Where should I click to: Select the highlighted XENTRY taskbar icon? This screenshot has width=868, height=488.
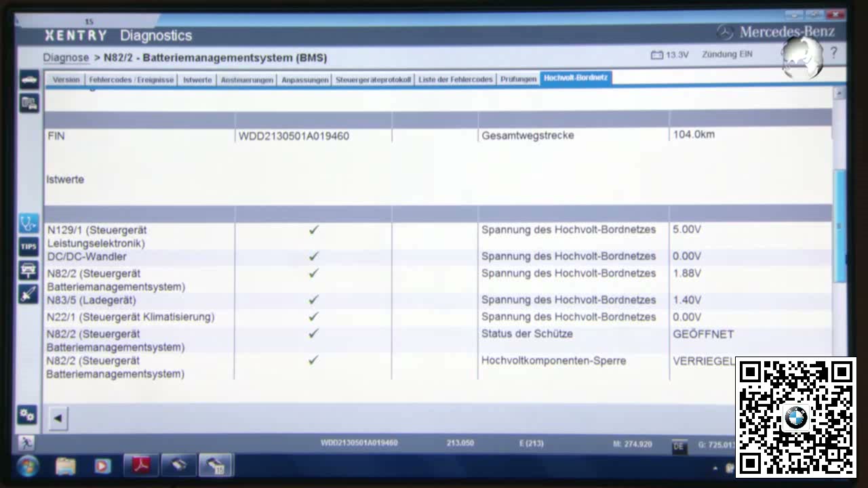pyautogui.click(x=215, y=466)
